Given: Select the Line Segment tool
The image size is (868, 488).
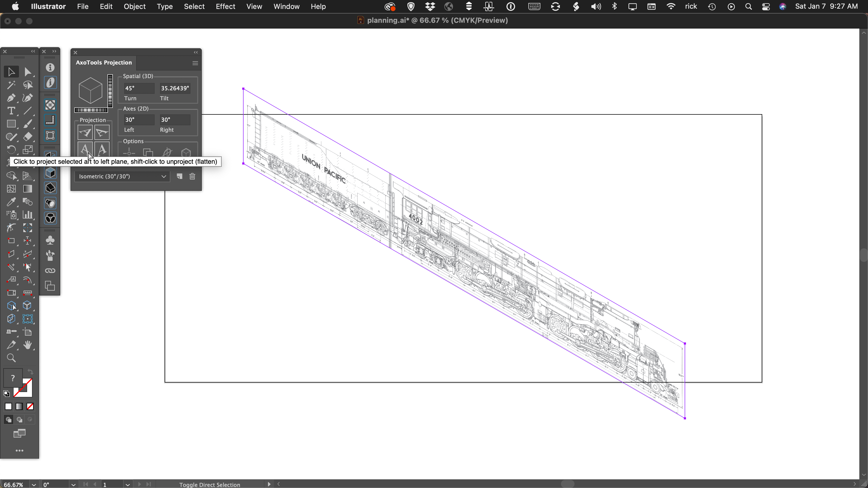Looking at the screenshot, I should pos(28,111).
